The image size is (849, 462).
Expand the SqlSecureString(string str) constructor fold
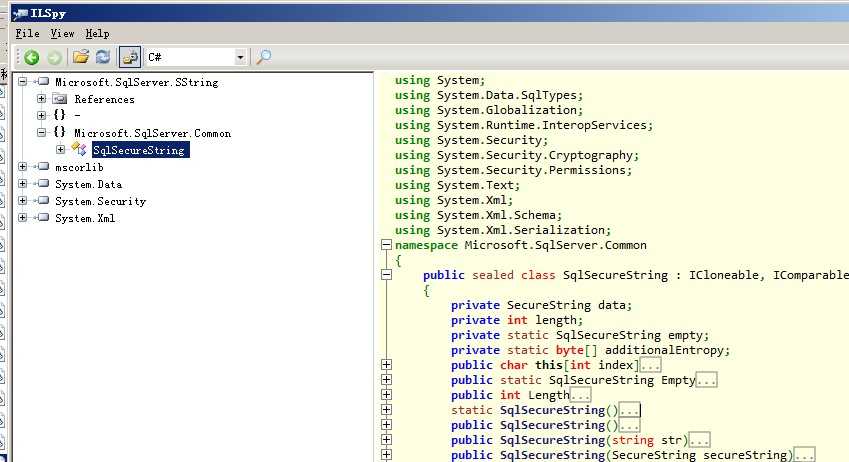[x=386, y=439]
